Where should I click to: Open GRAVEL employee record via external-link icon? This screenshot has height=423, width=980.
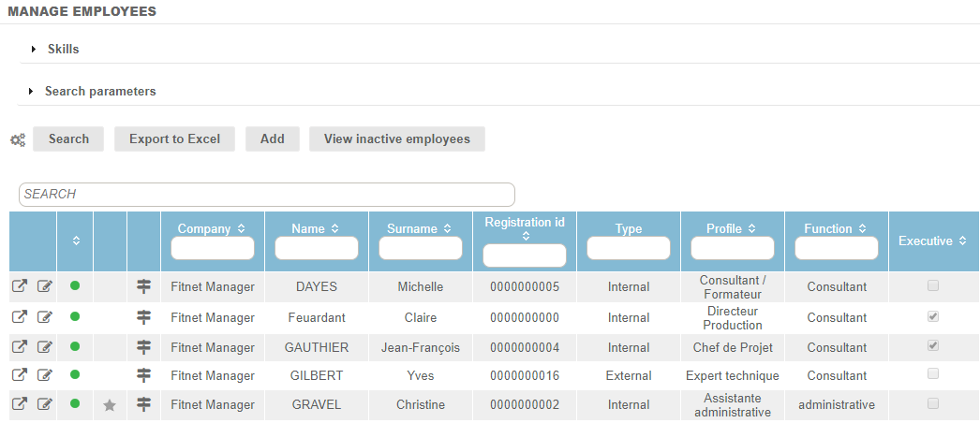tap(19, 404)
